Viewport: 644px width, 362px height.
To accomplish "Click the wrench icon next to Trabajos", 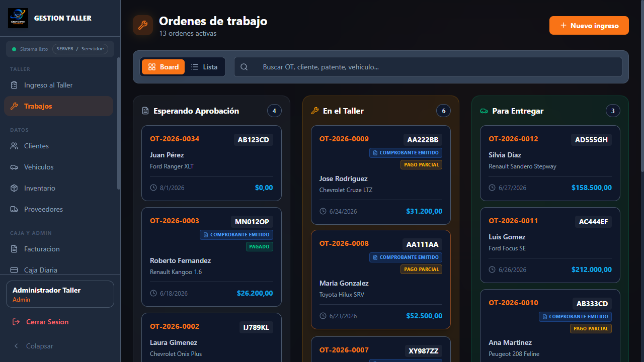I will click(x=14, y=106).
